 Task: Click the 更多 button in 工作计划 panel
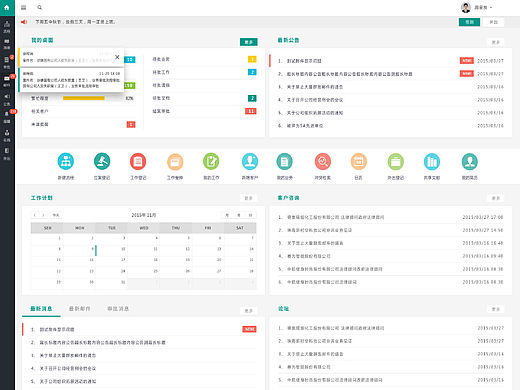point(248,198)
